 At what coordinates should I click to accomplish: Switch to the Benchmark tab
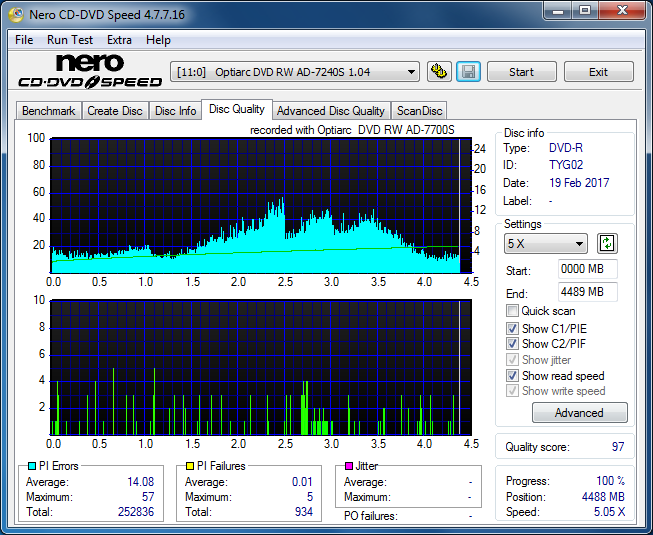[x=49, y=111]
